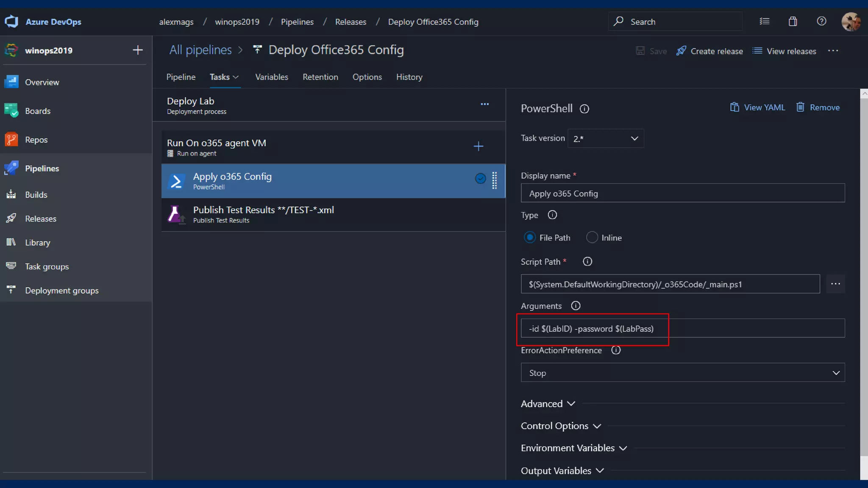This screenshot has height=488, width=868.
Task: Open the ErrorActionPreference Stop dropdown
Action: pos(682,373)
